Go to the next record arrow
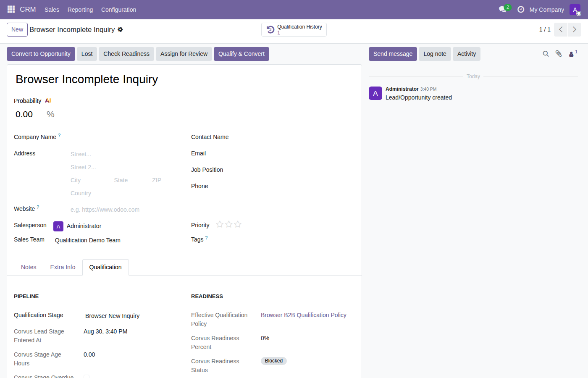 click(575, 29)
